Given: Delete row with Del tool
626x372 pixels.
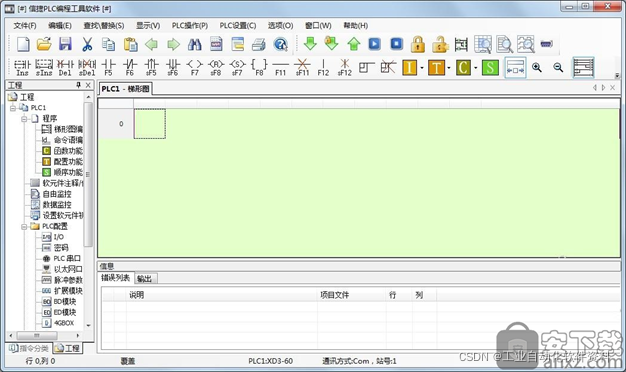Looking at the screenshot, I should tap(65, 67).
